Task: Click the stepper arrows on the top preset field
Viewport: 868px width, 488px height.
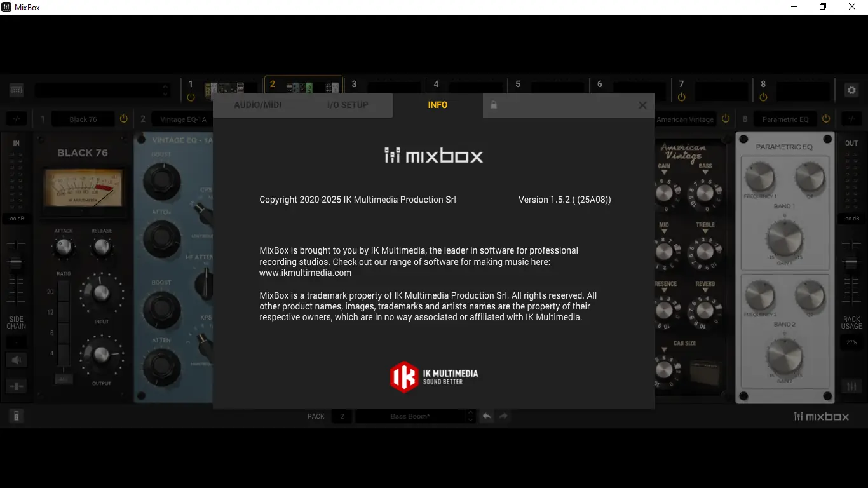Action: (x=166, y=90)
